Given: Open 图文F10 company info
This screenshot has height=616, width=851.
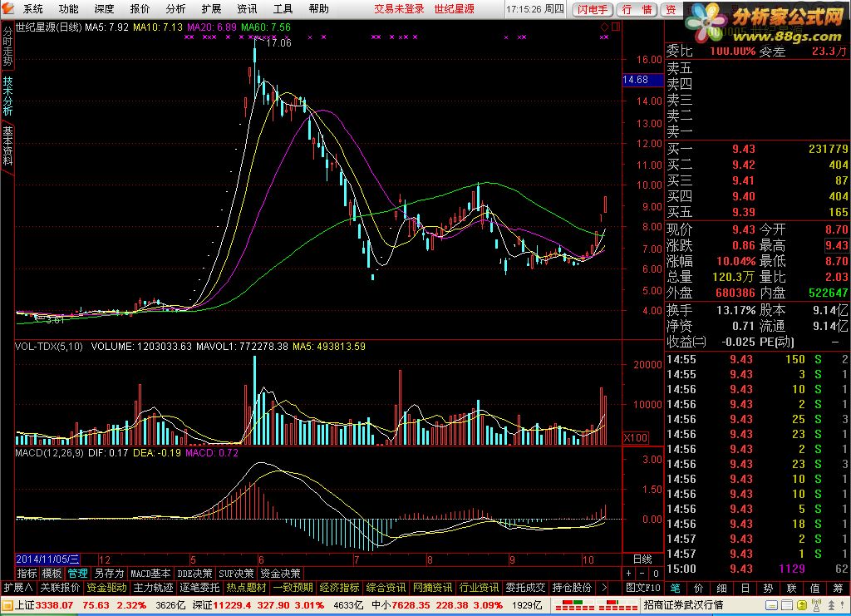Looking at the screenshot, I should click(x=642, y=588).
